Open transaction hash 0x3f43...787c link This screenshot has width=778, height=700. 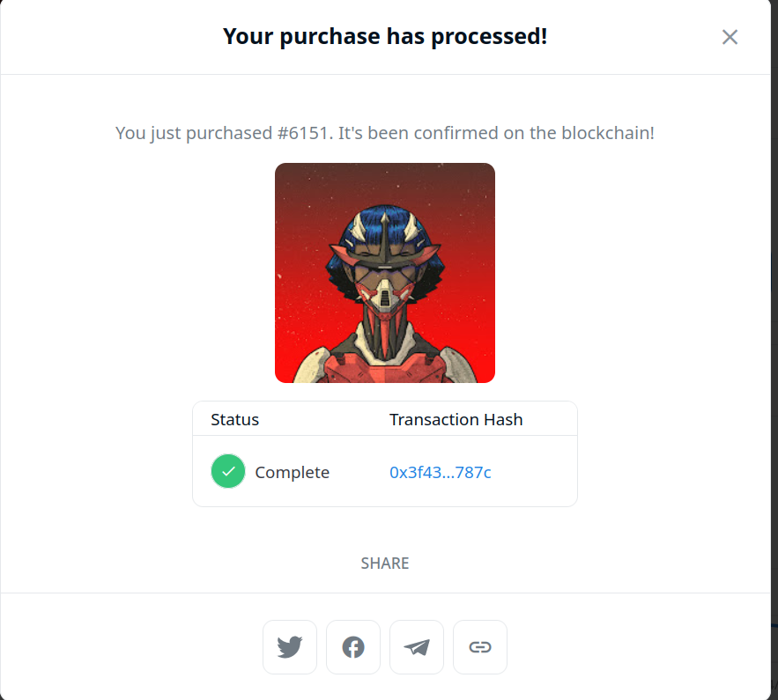[441, 473]
